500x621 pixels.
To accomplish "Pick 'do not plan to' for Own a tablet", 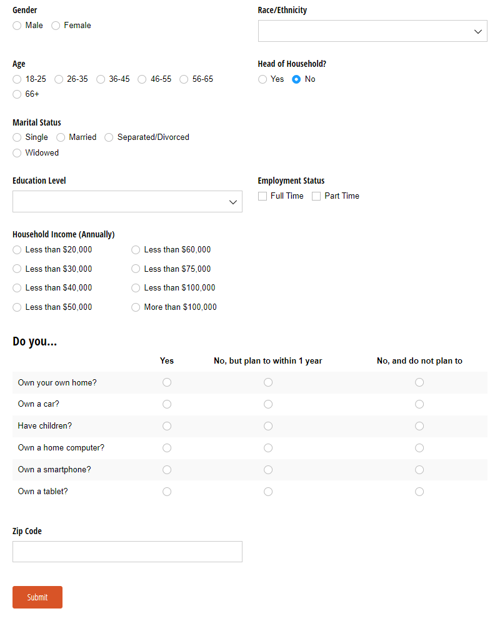I will click(419, 491).
